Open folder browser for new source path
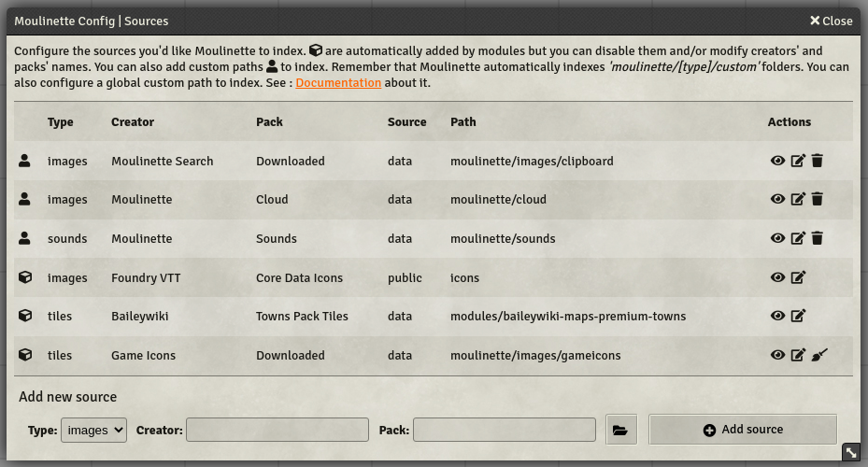 tap(621, 430)
